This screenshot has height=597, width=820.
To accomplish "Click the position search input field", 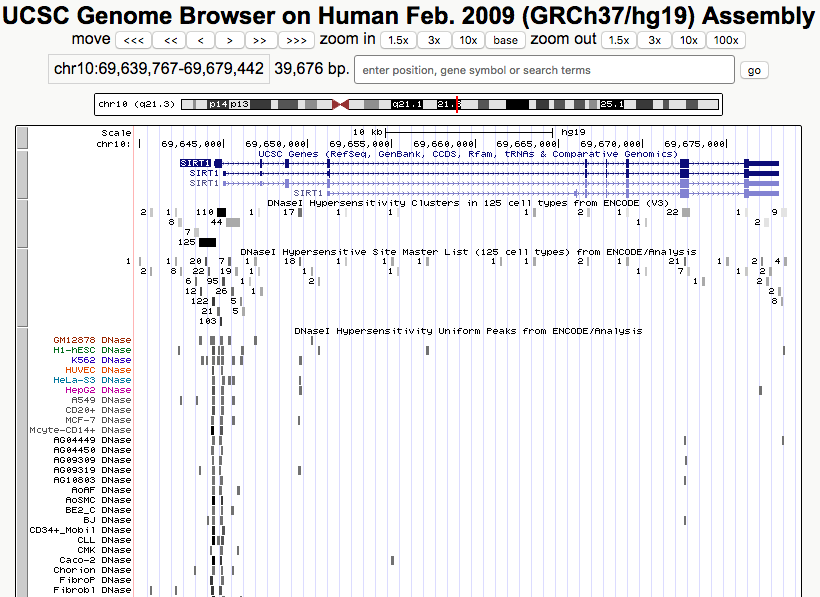I will click(x=544, y=70).
